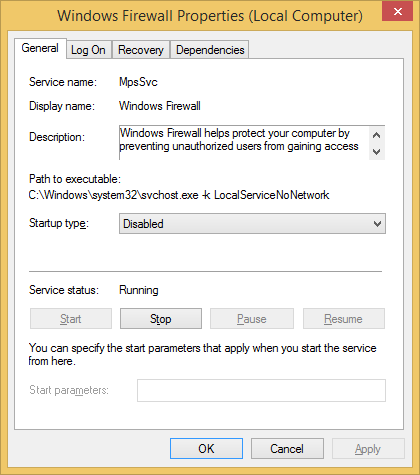The image size is (420, 475).
Task: Switch to the Log On tab
Action: tap(88, 50)
